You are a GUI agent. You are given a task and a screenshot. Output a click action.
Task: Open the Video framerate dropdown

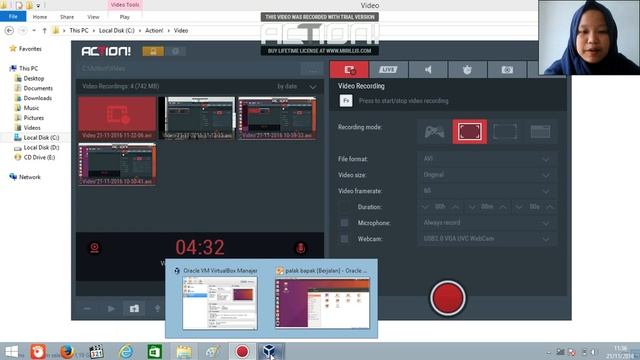click(x=487, y=191)
